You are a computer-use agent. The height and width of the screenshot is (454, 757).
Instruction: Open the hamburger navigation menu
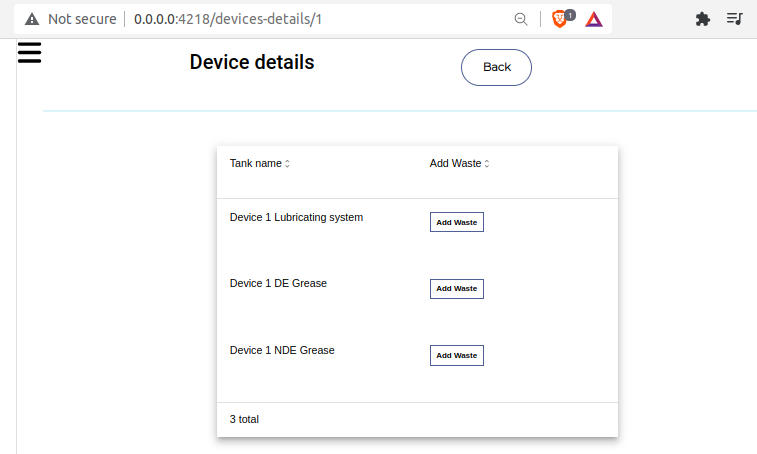tap(30, 53)
